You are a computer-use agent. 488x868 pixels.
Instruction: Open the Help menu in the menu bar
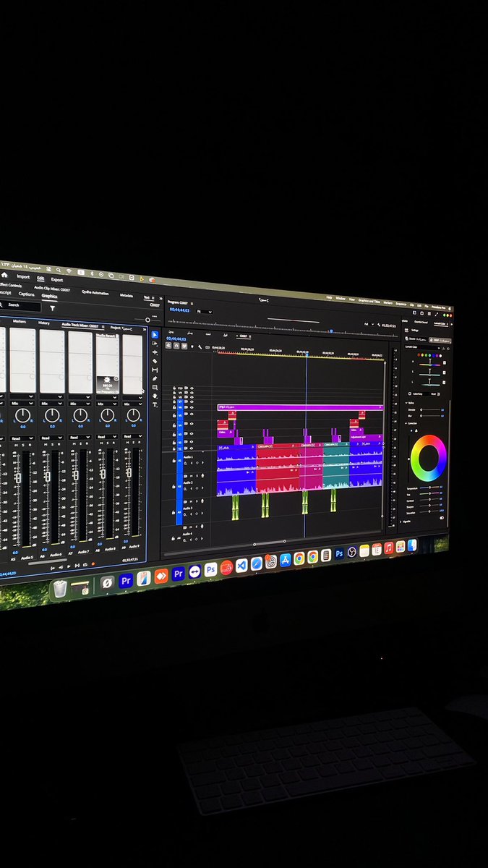tap(329, 297)
